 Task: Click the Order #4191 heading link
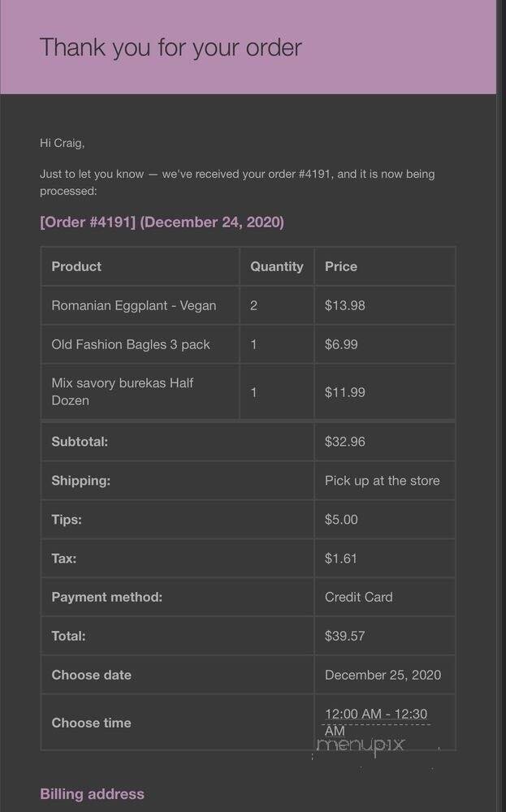(162, 222)
